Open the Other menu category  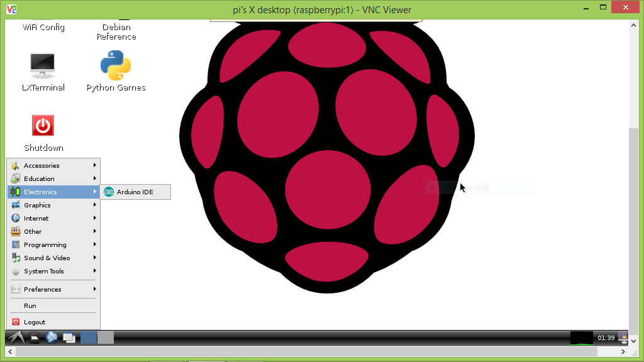click(x=53, y=231)
